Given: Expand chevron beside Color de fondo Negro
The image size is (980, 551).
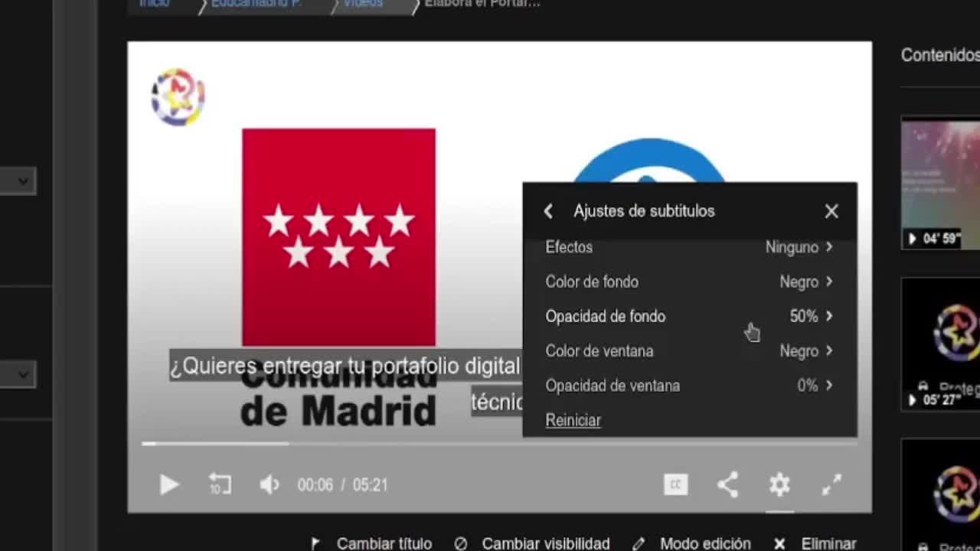Looking at the screenshot, I should tap(829, 282).
